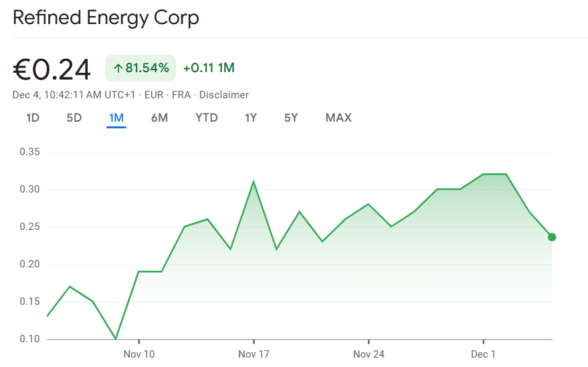The width and height of the screenshot is (588, 367).
Task: Click the Dec 1 date axis label
Action: pos(483,354)
